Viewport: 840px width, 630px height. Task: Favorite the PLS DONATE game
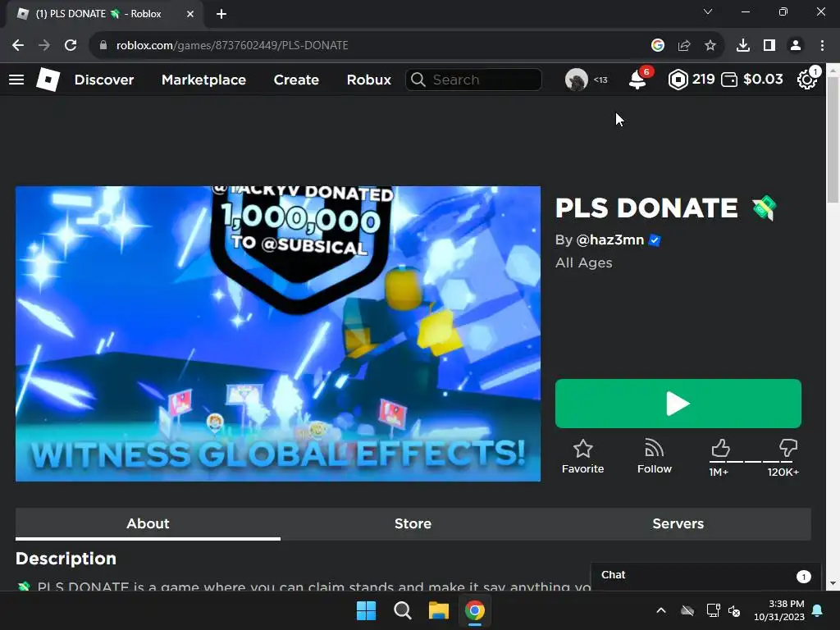(583, 457)
